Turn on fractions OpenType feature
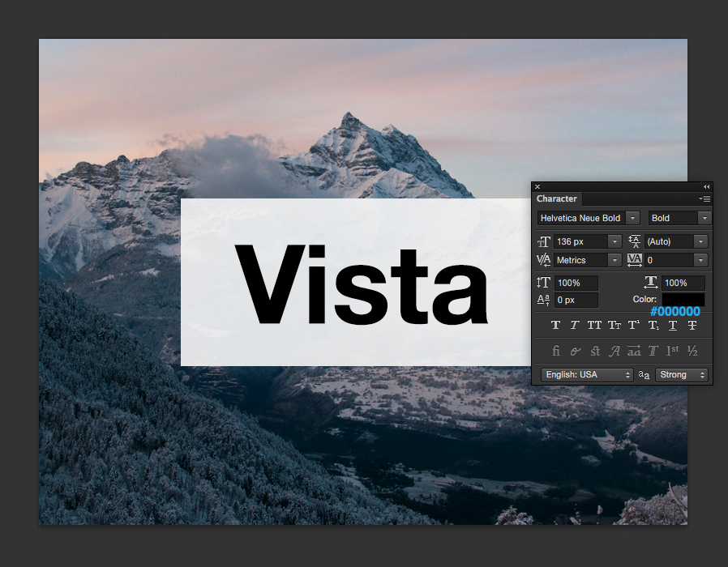This screenshot has height=567, width=728. point(692,351)
